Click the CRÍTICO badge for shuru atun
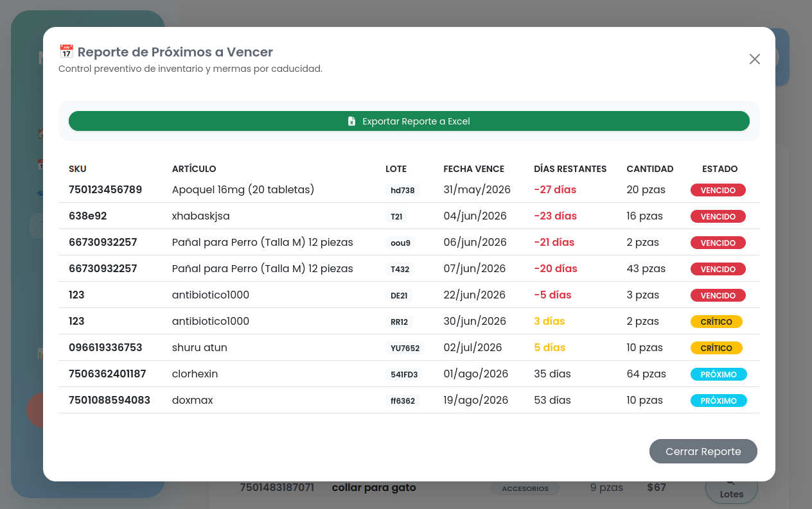The height and width of the screenshot is (509, 812). click(x=716, y=348)
